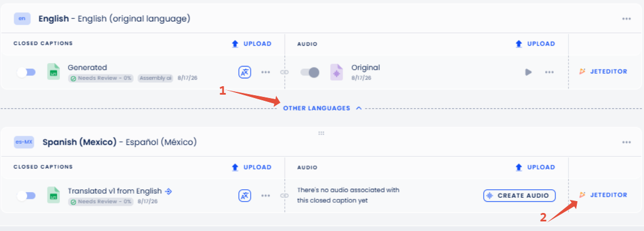Open more options for Original audio file
The width and height of the screenshot is (644, 231).
click(549, 72)
